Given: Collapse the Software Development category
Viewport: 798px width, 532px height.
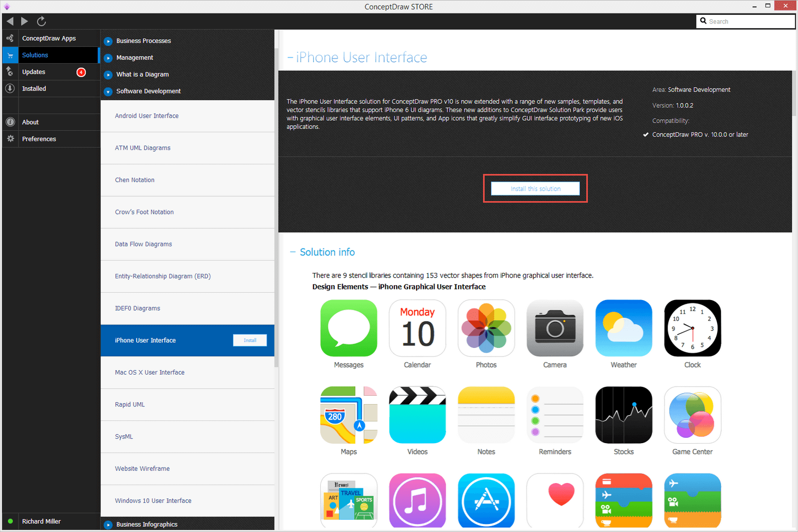Looking at the screenshot, I should pos(108,92).
